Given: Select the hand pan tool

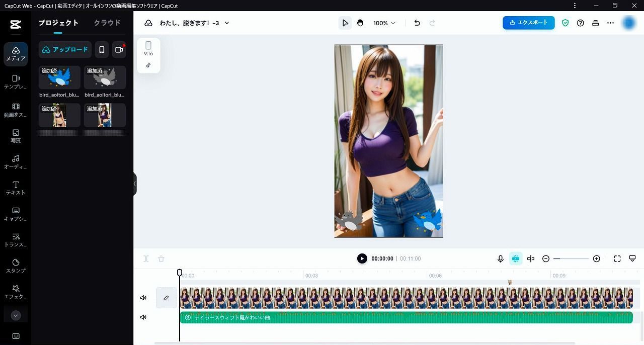Looking at the screenshot, I should (360, 23).
